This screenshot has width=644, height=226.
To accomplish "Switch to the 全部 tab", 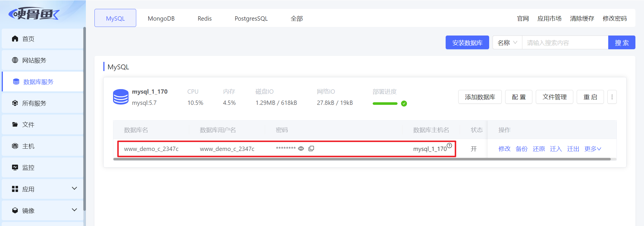I will click(x=297, y=18).
